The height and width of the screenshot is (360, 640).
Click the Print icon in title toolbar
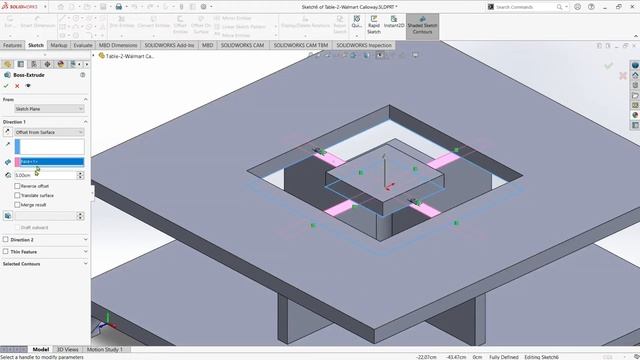point(119,7)
